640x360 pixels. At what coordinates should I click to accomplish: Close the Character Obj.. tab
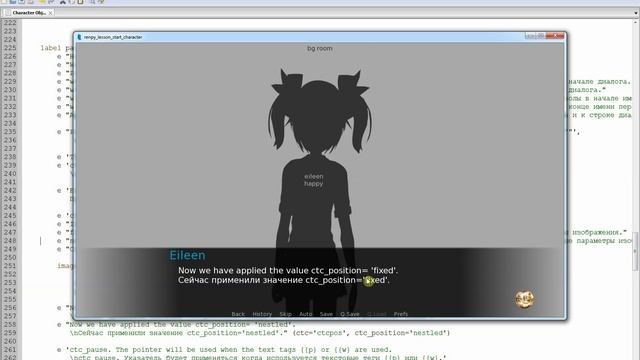point(50,13)
